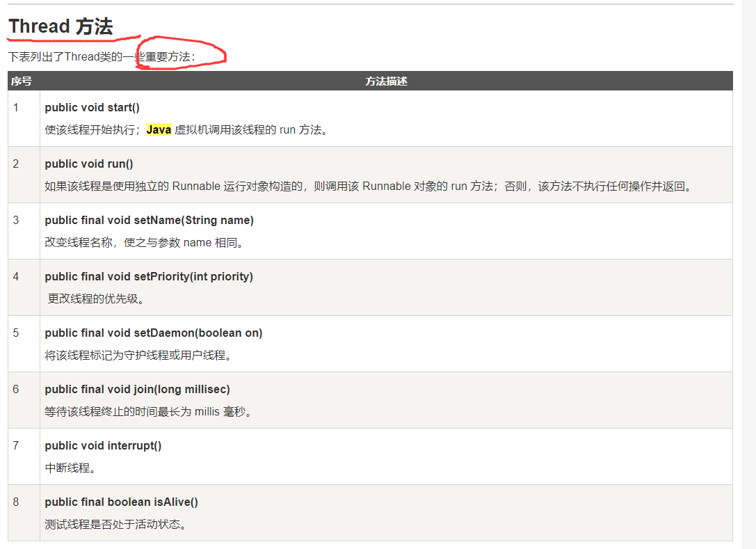
Task: Click the join(long millisec) method signature
Action: click(137, 390)
